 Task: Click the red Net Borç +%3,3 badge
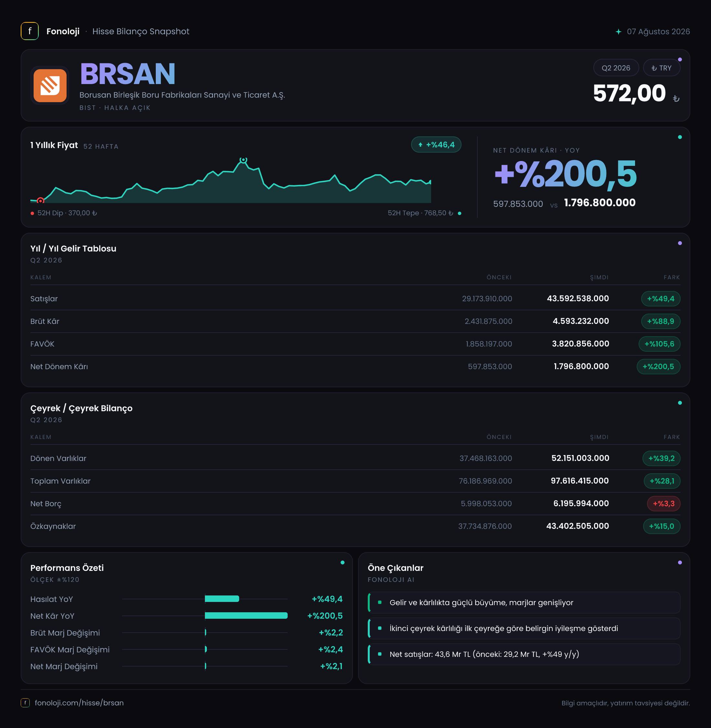coord(663,504)
